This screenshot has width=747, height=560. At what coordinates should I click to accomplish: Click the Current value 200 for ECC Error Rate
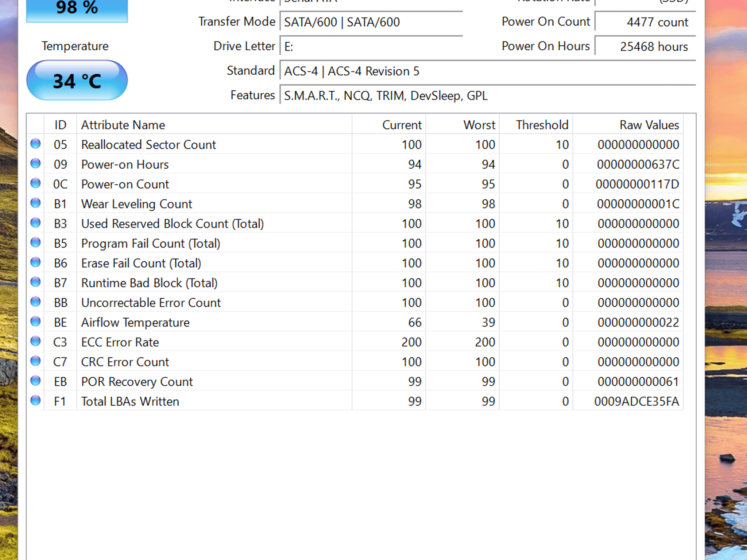coord(411,342)
